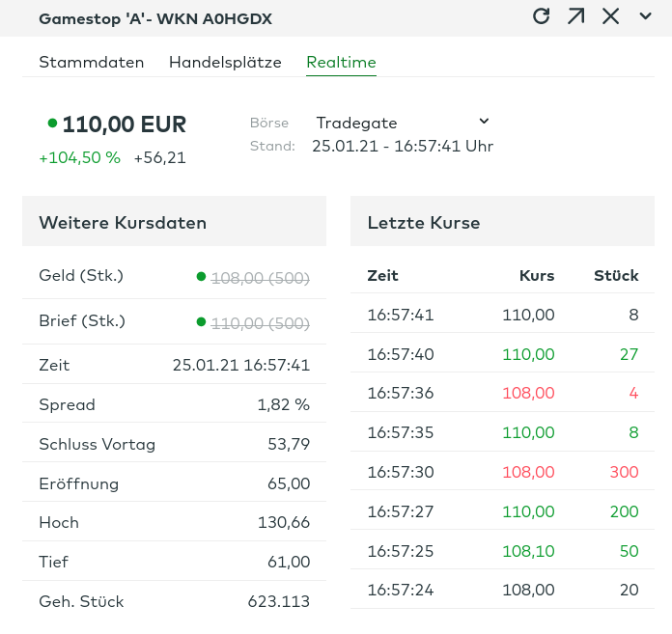Image resolution: width=672 pixels, height=634 pixels.
Task: Click the Brief quote 110,00 (500)
Action: click(x=260, y=322)
